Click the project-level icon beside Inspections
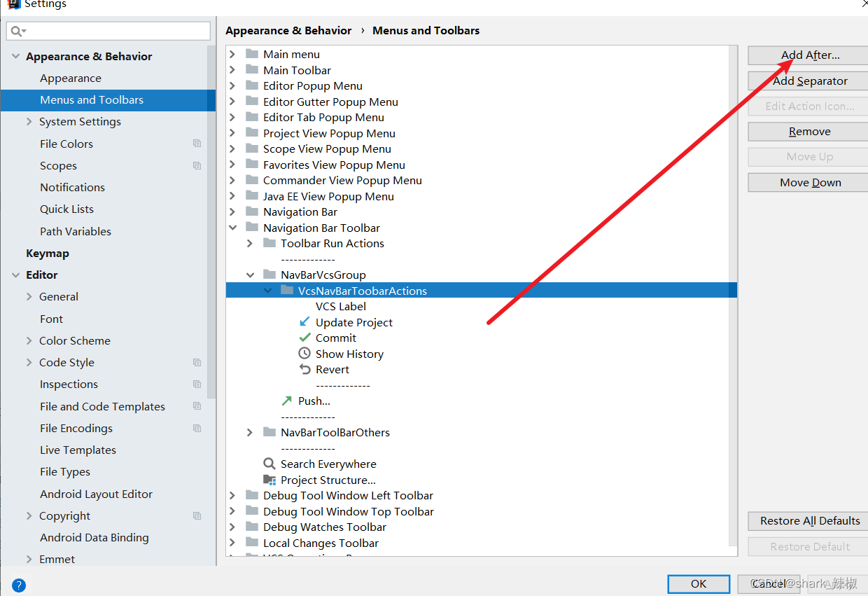Viewport: 868px width, 596px height. coord(197,384)
